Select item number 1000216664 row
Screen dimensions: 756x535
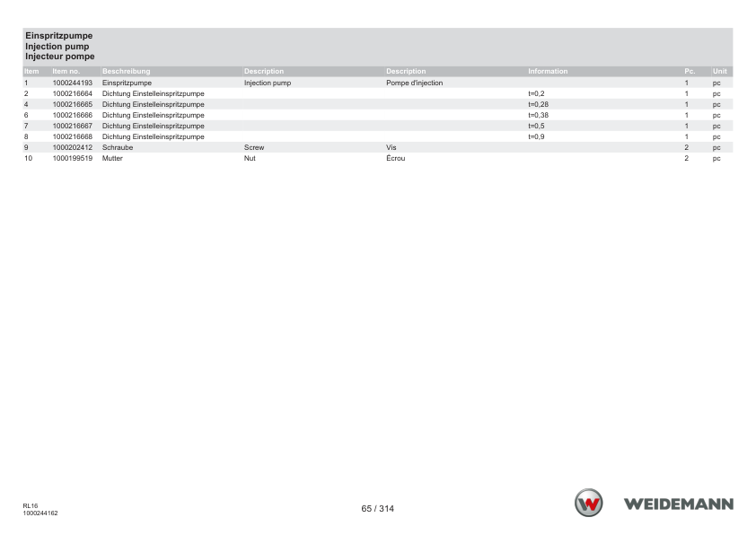(377, 93)
